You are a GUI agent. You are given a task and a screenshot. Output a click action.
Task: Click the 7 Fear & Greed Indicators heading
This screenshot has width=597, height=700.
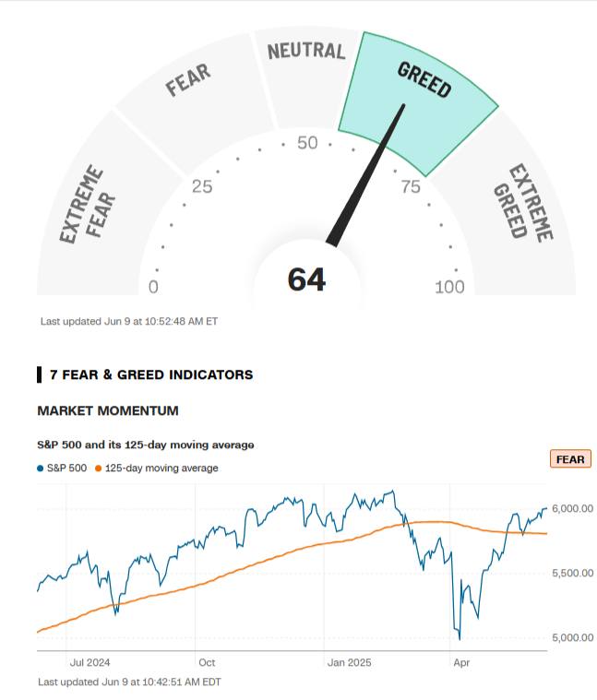pyautogui.click(x=151, y=374)
